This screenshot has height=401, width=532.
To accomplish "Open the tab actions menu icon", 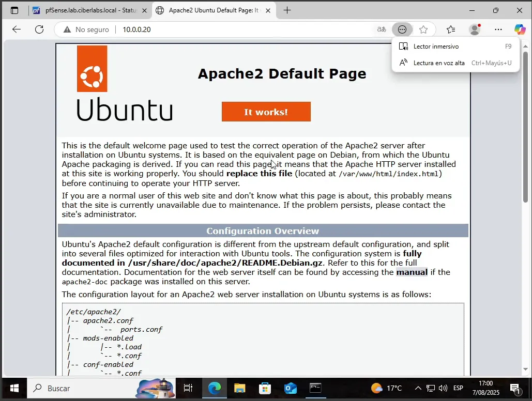I will pos(14,10).
